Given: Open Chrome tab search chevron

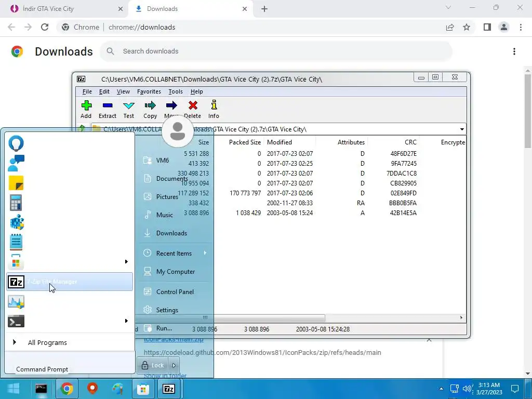Looking at the screenshot, I should [448, 7].
